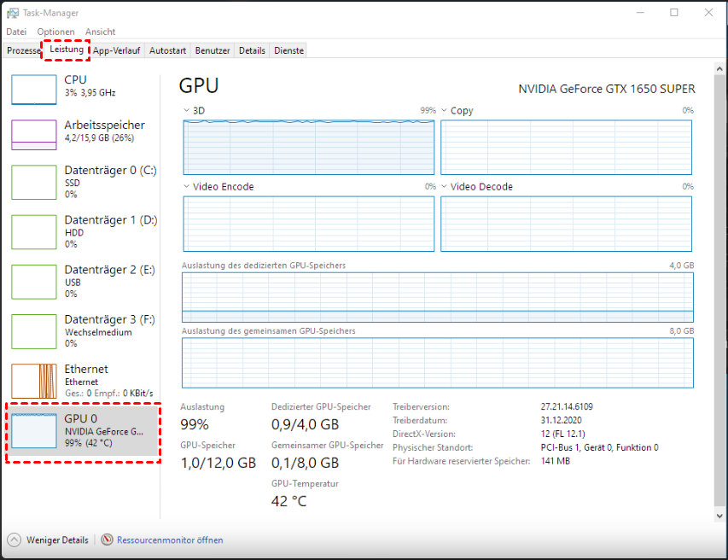Viewport: 728px width, 560px height.
Task: Collapse view with Weniger Details arrow
Action: point(15,540)
